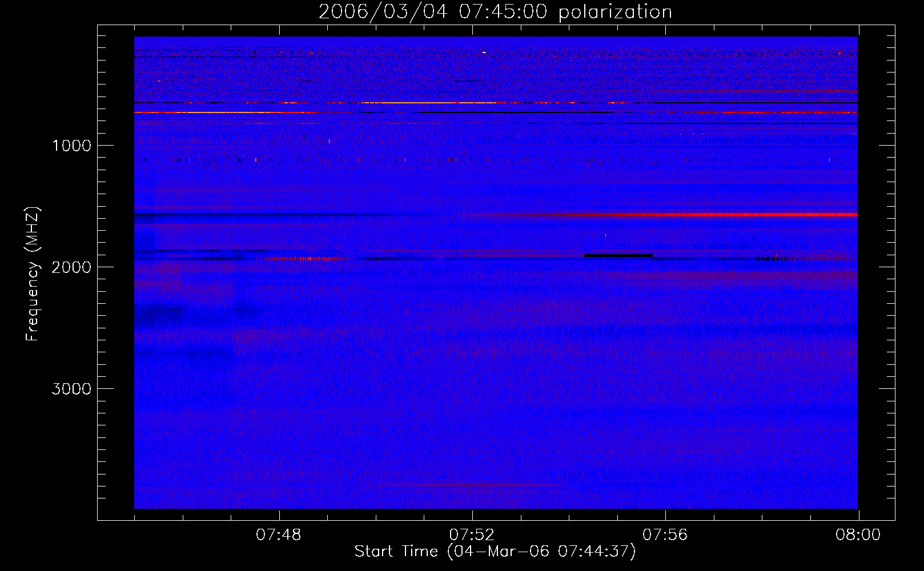Screen dimensions: 924x571
Task: Click the plot title '2006/03/04 07:45:00 polarization'
Action: coord(495,12)
